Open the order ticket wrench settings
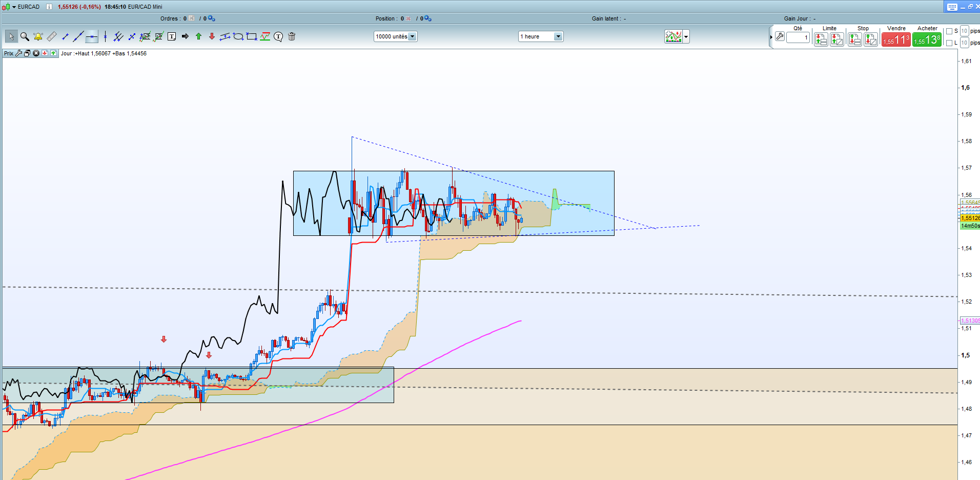Image resolution: width=980 pixels, height=480 pixels. click(x=780, y=36)
